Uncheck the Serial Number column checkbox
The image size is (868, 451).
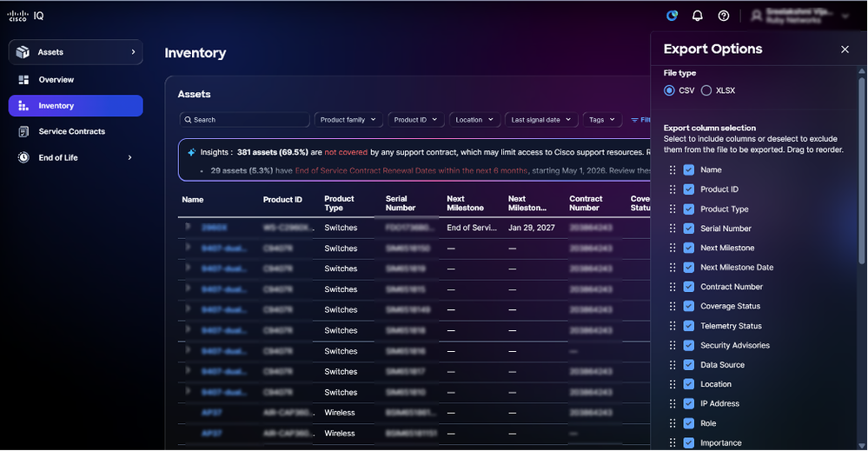tap(689, 229)
